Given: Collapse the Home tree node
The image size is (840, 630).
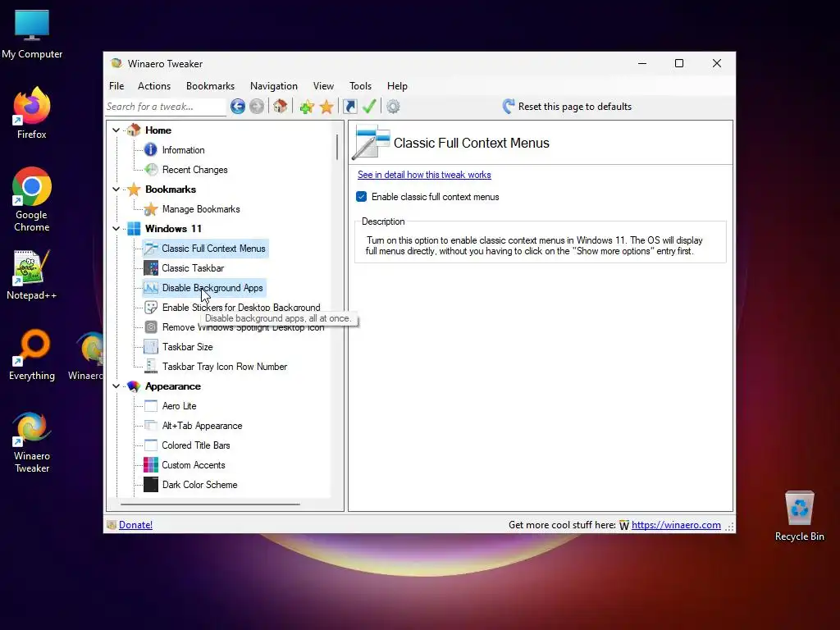Looking at the screenshot, I should [116, 130].
